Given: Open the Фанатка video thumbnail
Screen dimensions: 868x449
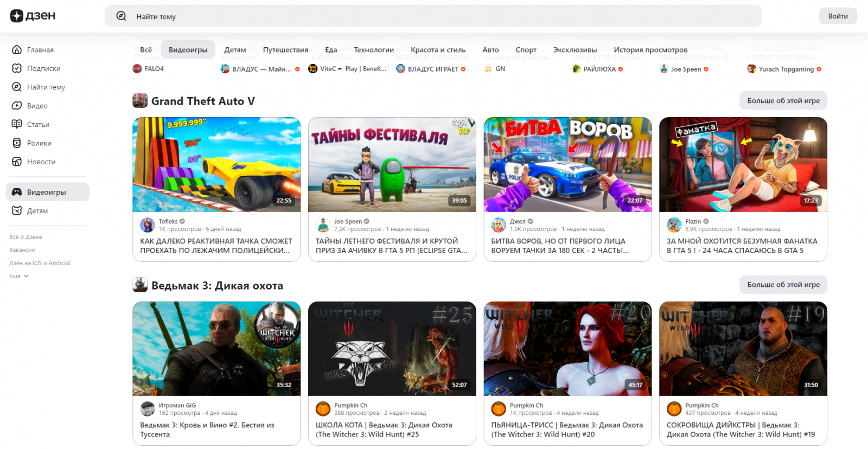Looking at the screenshot, I should (x=743, y=165).
